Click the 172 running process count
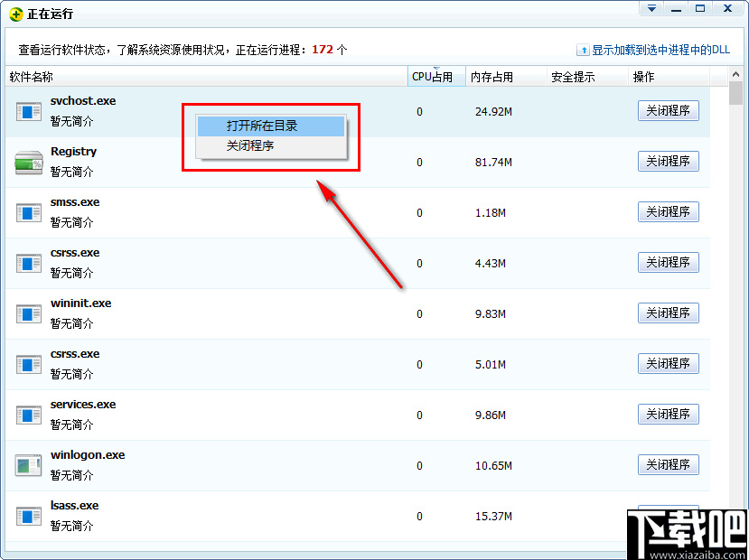Screen dimensions: 749x560 323,50
